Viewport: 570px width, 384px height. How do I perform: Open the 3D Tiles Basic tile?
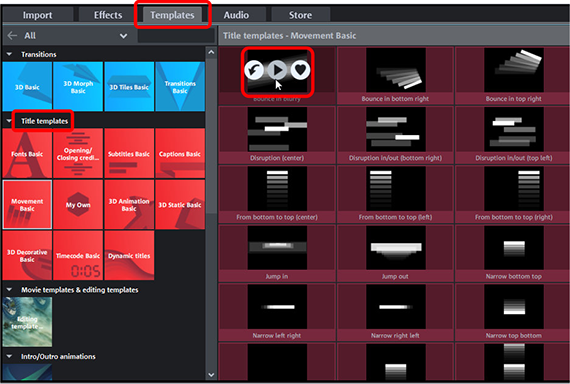(x=129, y=87)
